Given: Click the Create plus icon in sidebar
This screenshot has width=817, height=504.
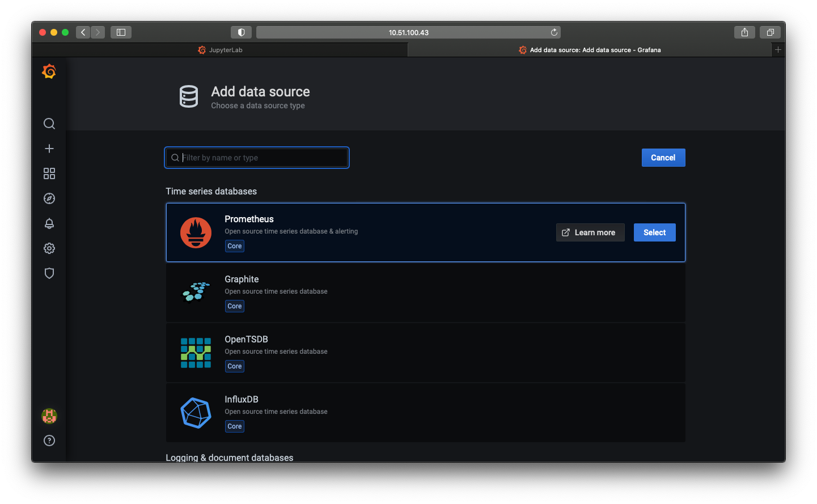Looking at the screenshot, I should (49, 149).
